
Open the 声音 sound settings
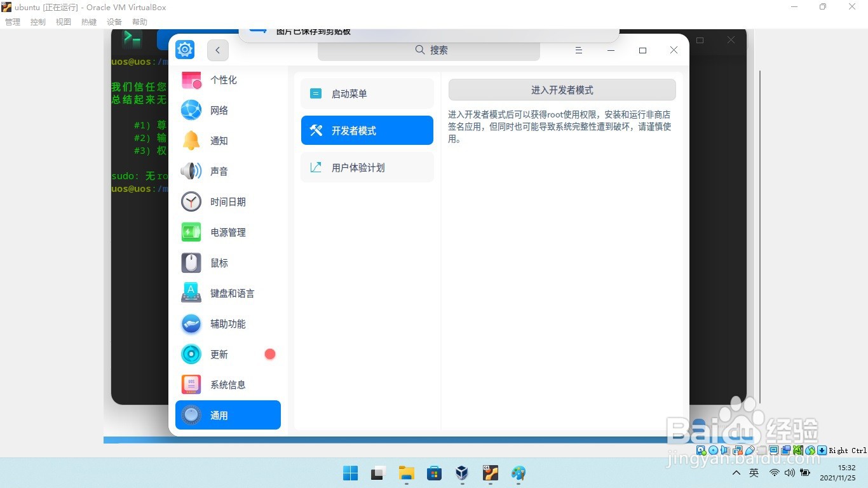coord(227,172)
